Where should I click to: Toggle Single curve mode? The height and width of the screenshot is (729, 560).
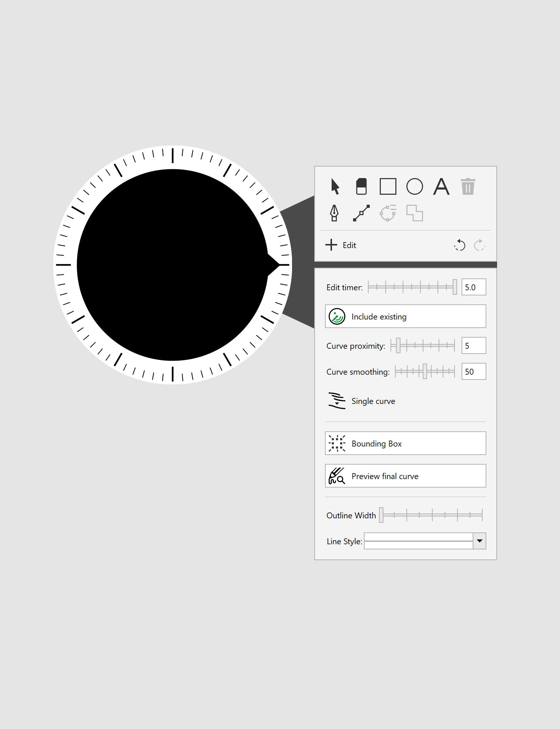point(405,401)
